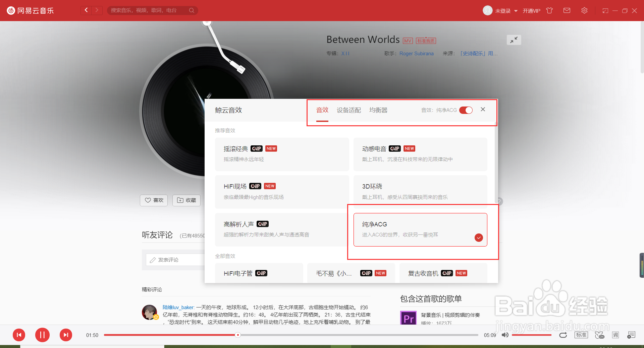Toggle the 词 lyrics icon
Screen dimensions: 644x348
(615, 335)
